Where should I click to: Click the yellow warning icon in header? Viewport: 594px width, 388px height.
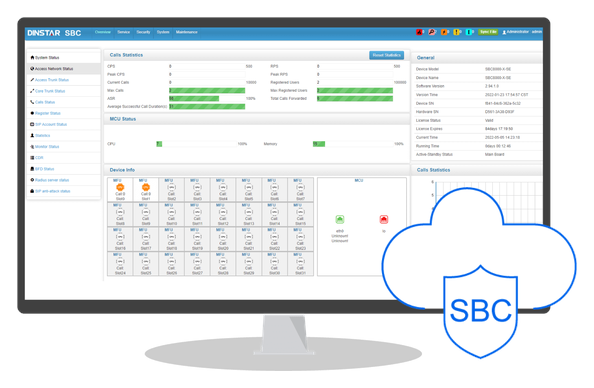tap(456, 32)
